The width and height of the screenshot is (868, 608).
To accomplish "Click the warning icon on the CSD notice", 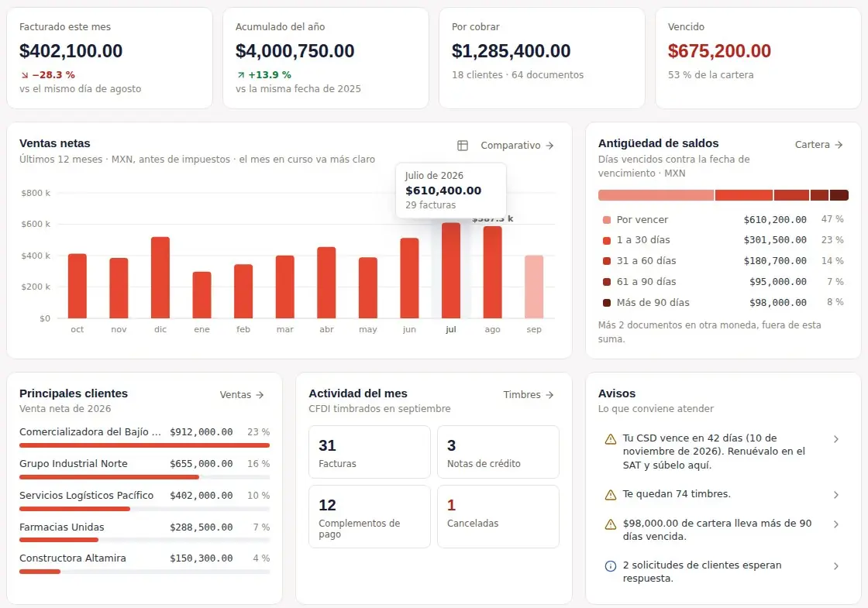I will (x=611, y=439).
